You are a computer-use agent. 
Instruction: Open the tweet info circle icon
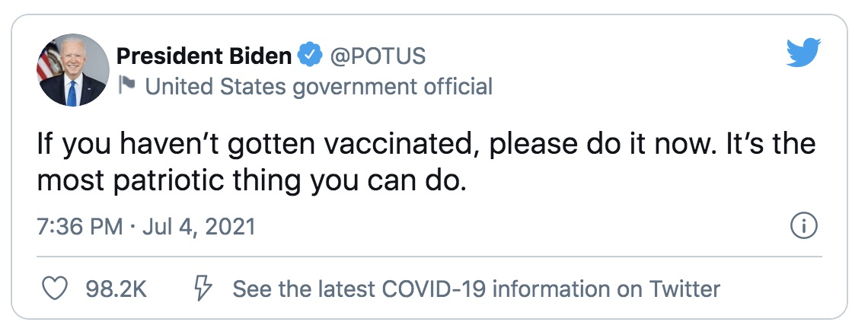tap(804, 226)
